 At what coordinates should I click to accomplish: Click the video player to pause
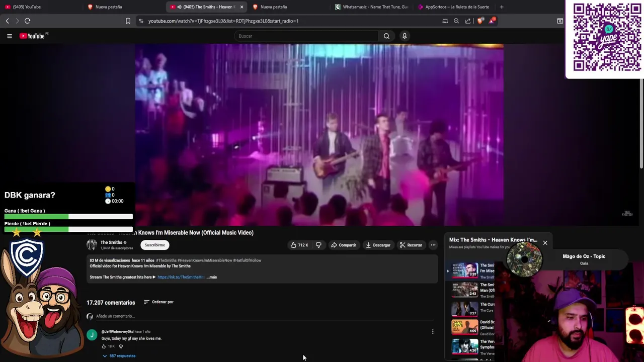coord(319,135)
